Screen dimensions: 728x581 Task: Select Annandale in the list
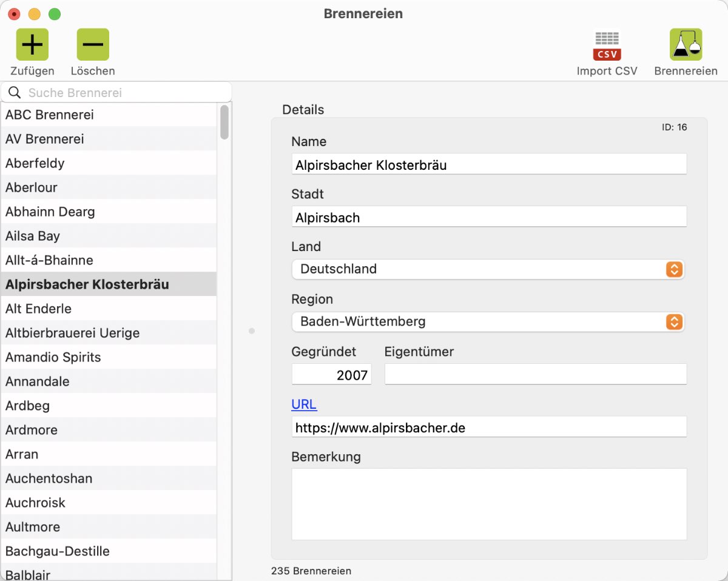point(109,381)
